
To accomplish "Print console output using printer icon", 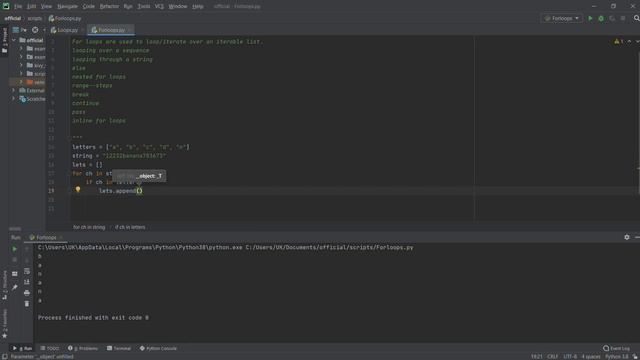I will click(27, 293).
